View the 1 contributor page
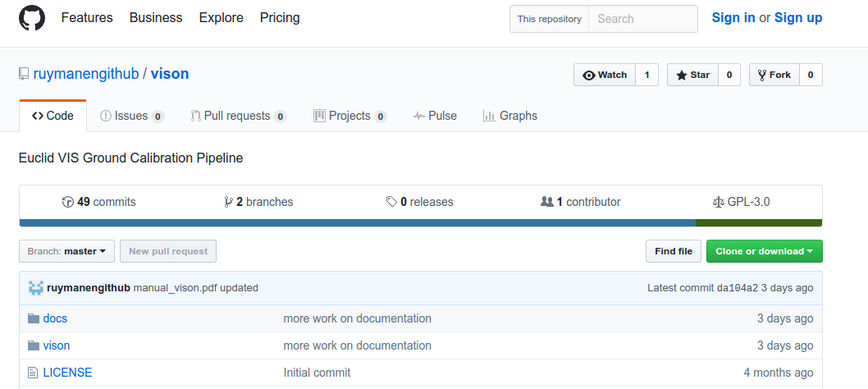Viewport: 868px width, 389px height. click(580, 202)
